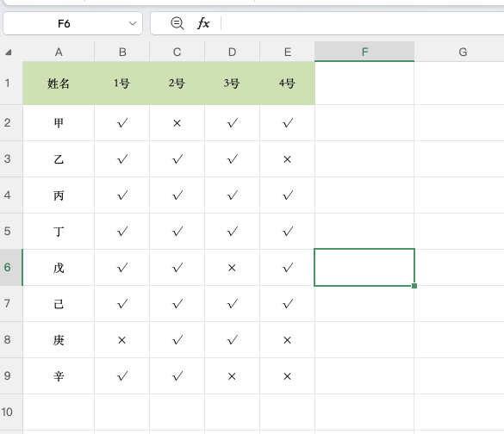Click the × mark in 庚's 4号 column
The image size is (504, 434).
[288, 340]
